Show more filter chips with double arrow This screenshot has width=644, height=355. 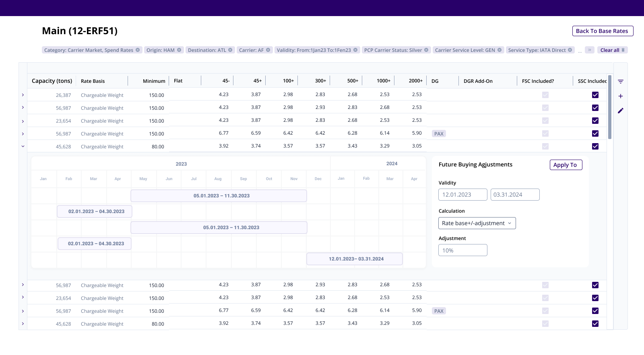tap(590, 50)
